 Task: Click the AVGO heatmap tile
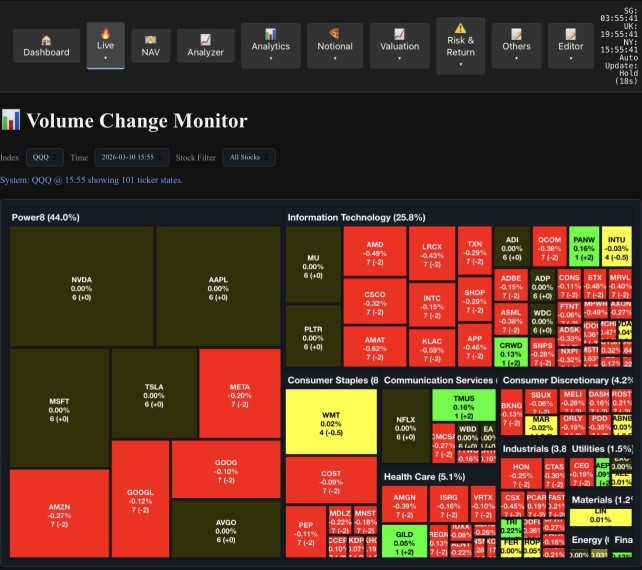click(x=226, y=529)
